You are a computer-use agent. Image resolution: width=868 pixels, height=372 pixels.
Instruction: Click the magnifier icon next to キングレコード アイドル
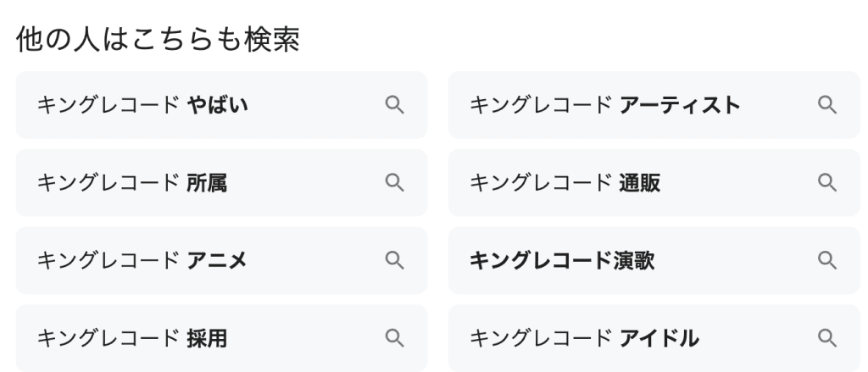point(826,339)
